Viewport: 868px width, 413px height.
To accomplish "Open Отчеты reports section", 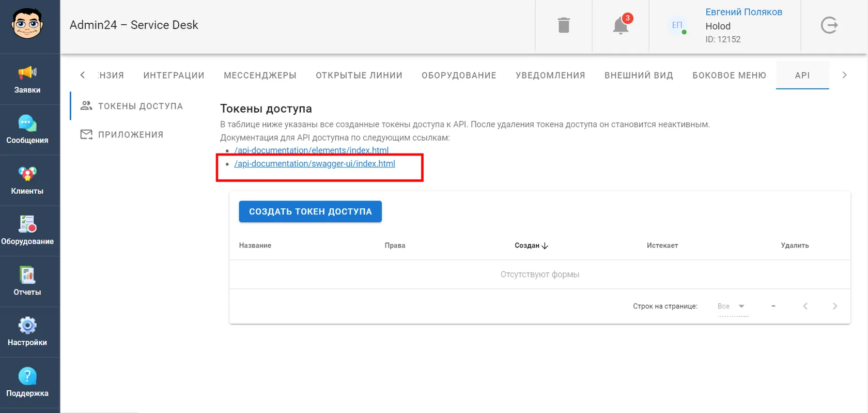I will (27, 281).
